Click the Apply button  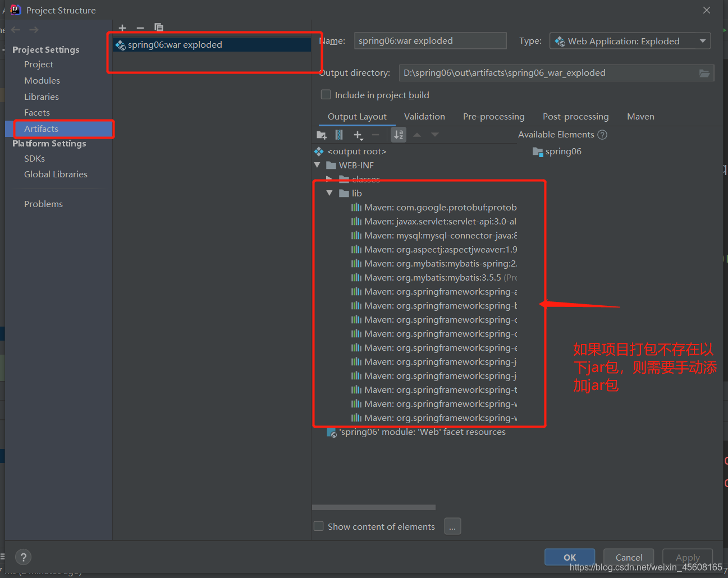point(688,557)
